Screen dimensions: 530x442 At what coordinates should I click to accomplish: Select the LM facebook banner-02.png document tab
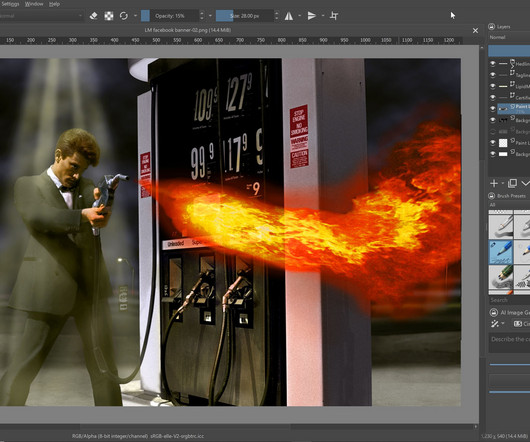(188, 30)
